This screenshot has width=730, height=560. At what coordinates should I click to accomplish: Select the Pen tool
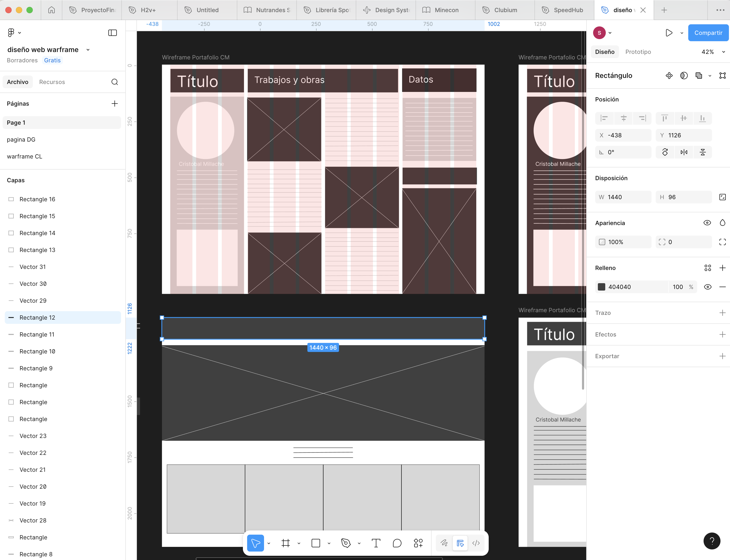point(346,543)
